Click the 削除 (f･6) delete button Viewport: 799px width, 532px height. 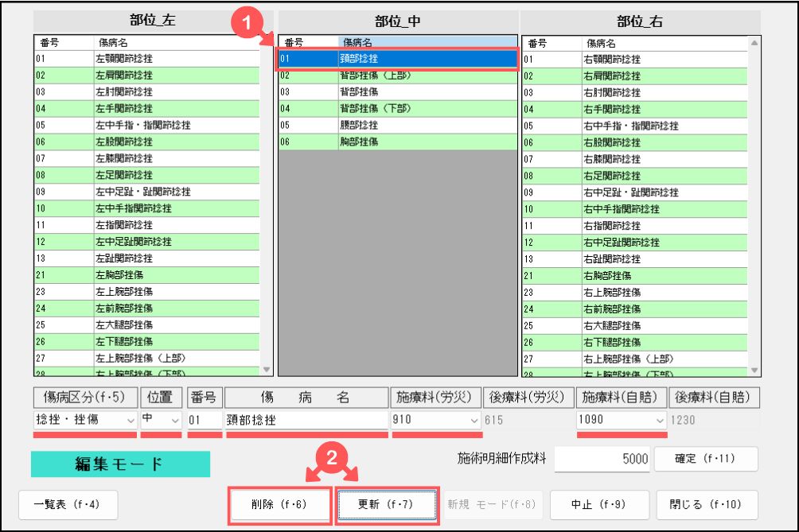click(x=279, y=505)
